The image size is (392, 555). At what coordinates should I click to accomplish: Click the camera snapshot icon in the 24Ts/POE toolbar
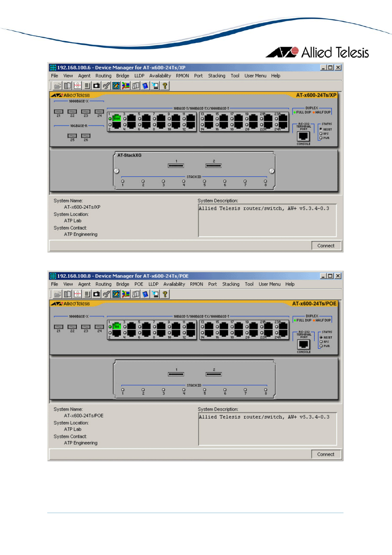point(97,294)
